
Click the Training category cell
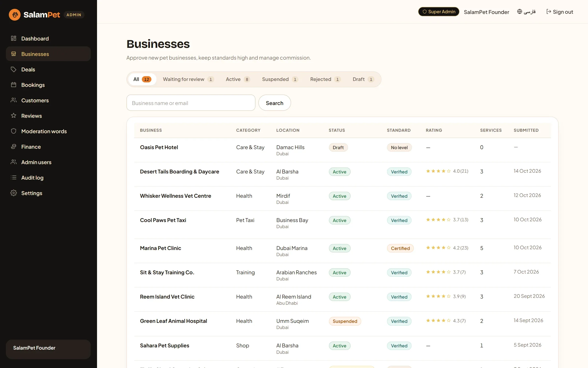(245, 272)
